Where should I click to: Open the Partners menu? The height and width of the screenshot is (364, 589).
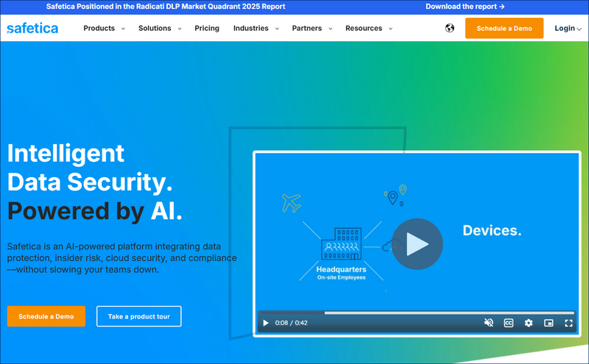[307, 28]
